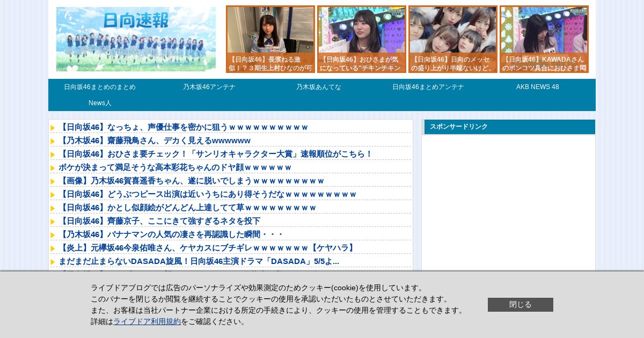Open the 長濱ねる激似 3期生上村ひなの thumbnail article
The height and width of the screenshot is (338, 644).
click(x=270, y=39)
